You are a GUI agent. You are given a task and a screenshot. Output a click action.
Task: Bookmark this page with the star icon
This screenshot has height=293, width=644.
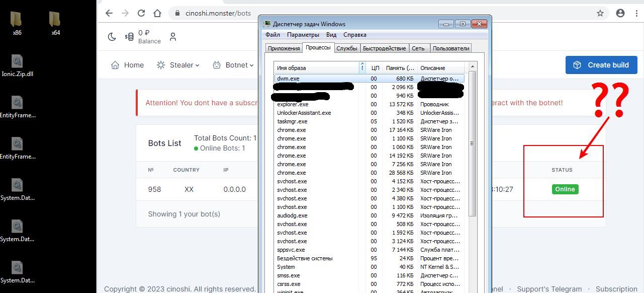click(600, 14)
